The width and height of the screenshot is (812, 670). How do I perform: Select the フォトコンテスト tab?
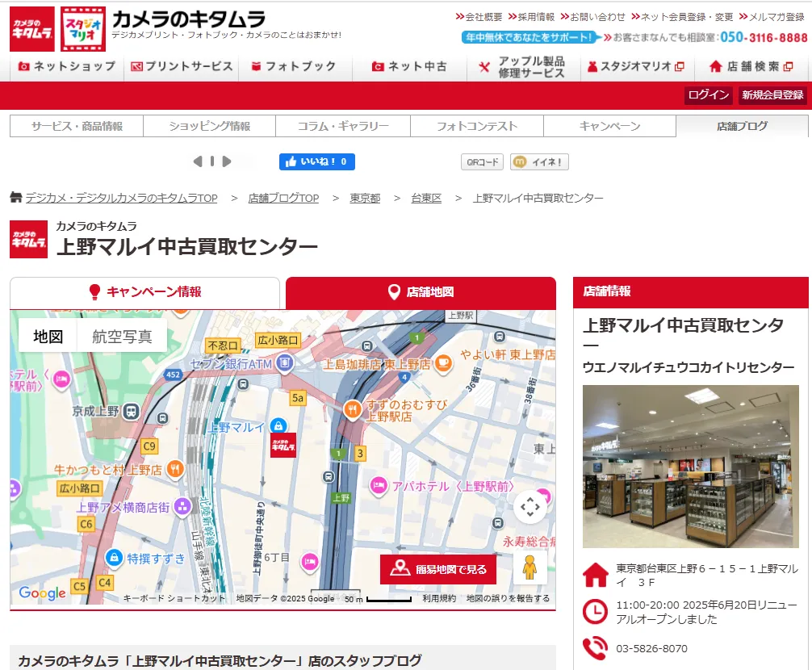coord(477,126)
